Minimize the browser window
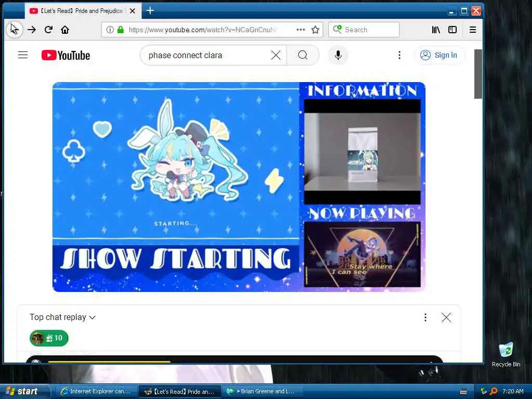532x399 pixels. click(451, 11)
